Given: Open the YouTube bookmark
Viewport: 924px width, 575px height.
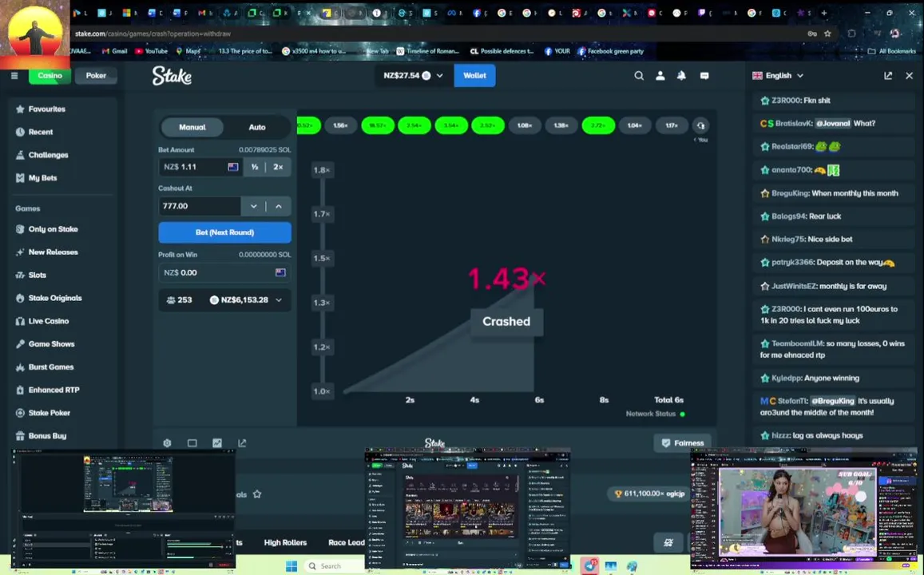Looking at the screenshot, I should (152, 51).
